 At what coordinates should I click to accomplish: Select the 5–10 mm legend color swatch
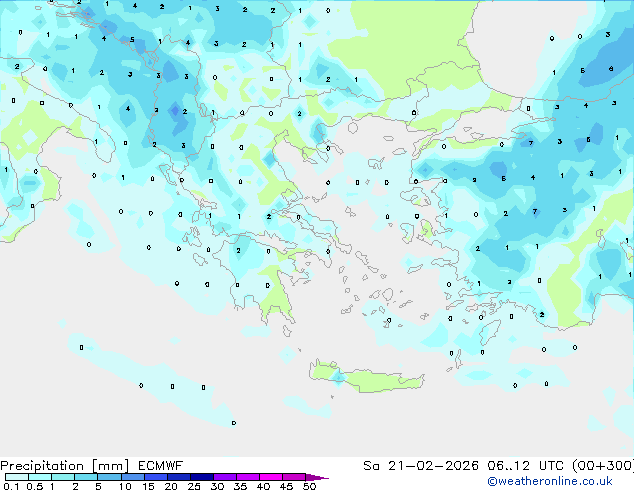tap(109, 477)
